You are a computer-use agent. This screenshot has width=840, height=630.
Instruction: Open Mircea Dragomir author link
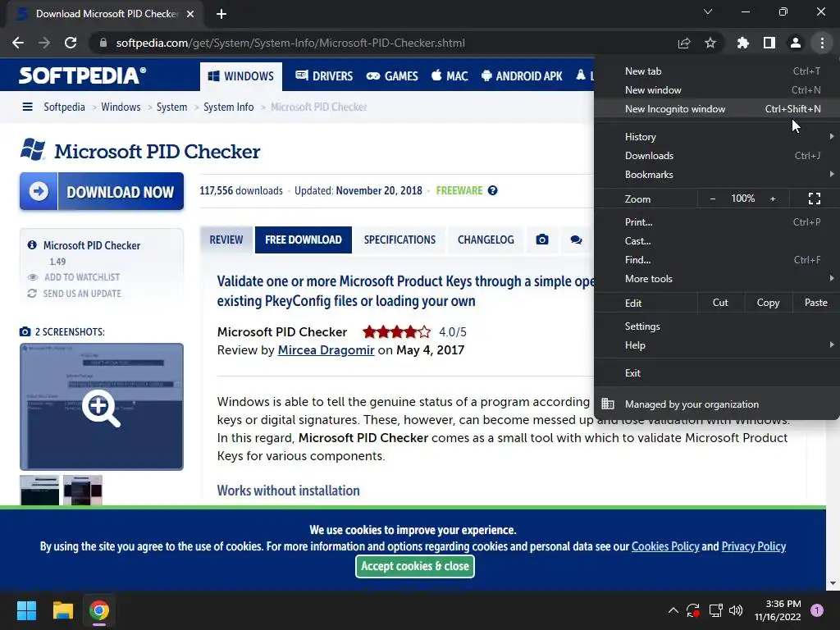(x=326, y=349)
